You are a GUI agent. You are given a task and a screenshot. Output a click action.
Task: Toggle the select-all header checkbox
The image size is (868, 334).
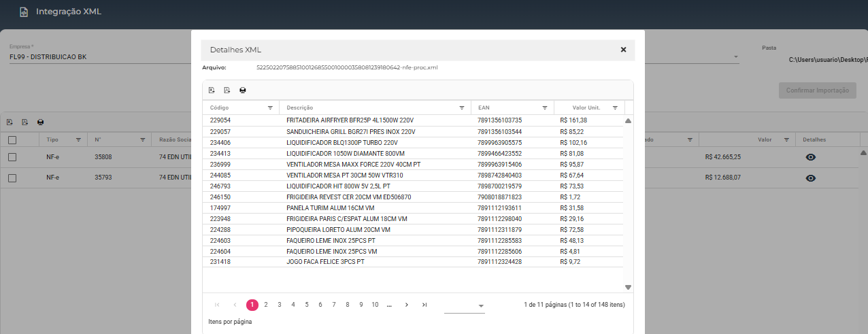[12, 140]
